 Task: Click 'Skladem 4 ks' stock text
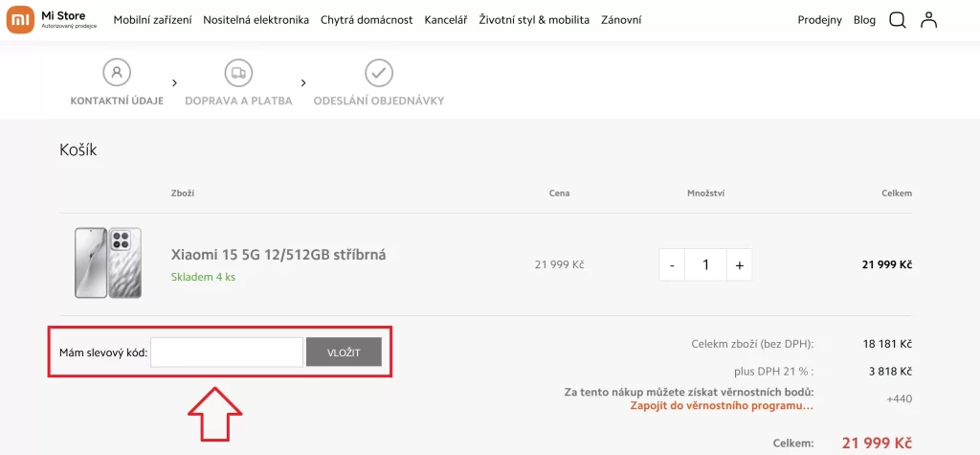pos(203,277)
